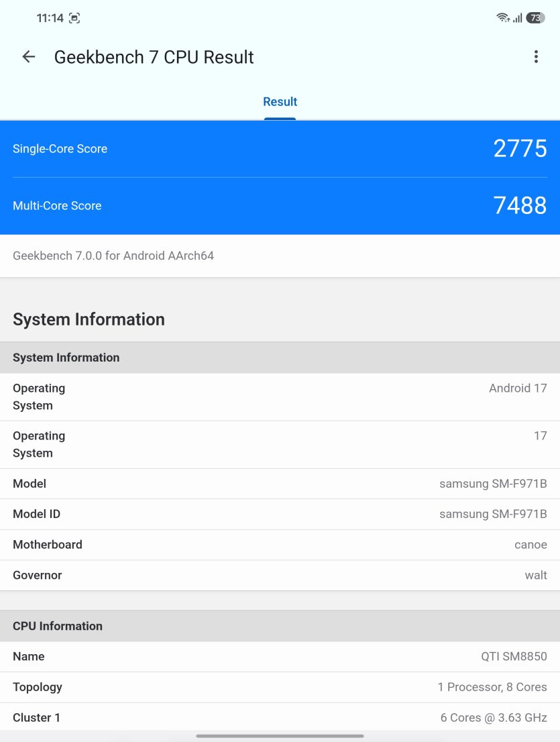
Task: Tap the canoe motherboard value
Action: (x=530, y=545)
